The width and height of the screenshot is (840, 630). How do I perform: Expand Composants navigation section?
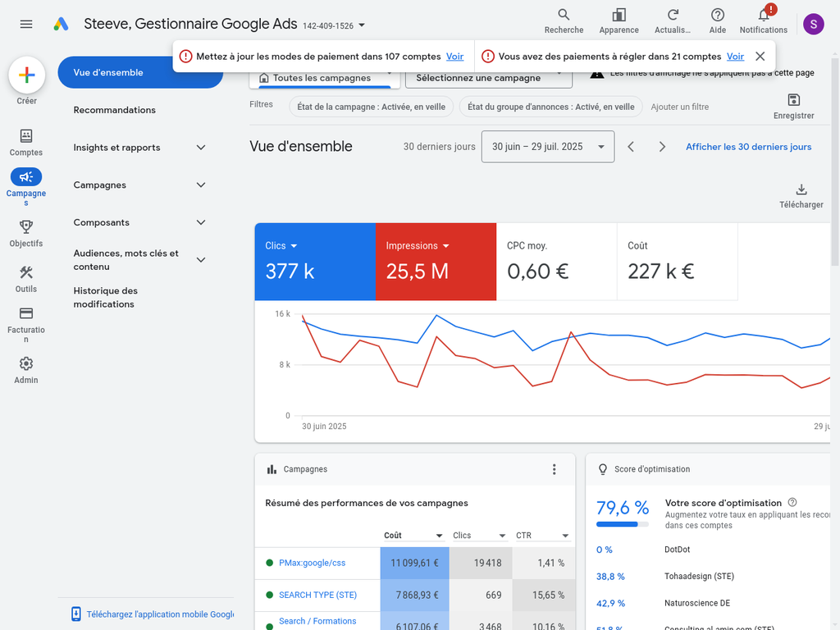click(201, 222)
